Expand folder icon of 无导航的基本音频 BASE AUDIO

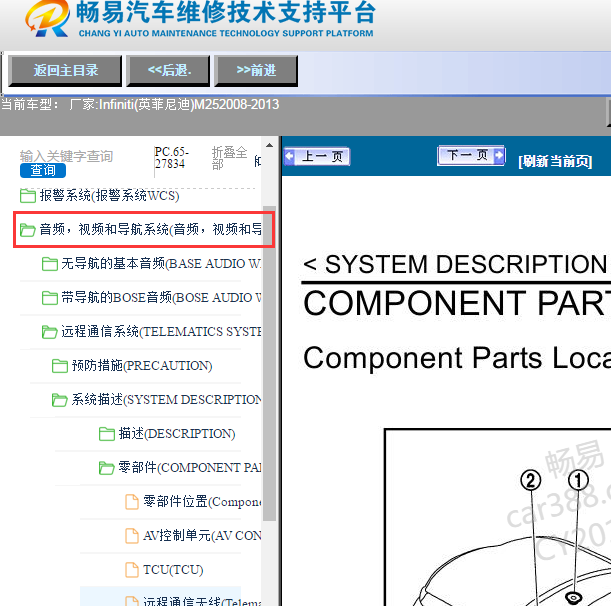click(49, 264)
